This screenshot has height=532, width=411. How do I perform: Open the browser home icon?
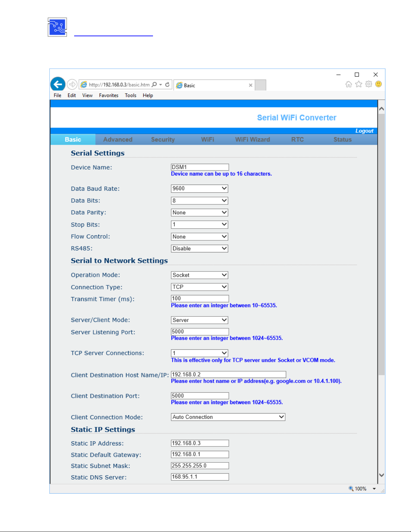click(x=349, y=84)
